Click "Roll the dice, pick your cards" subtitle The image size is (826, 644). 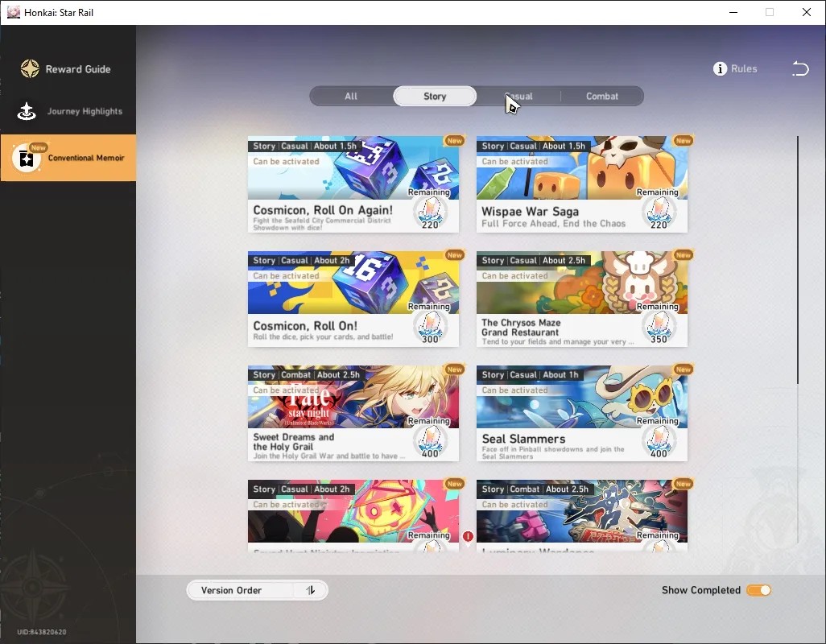323,337
